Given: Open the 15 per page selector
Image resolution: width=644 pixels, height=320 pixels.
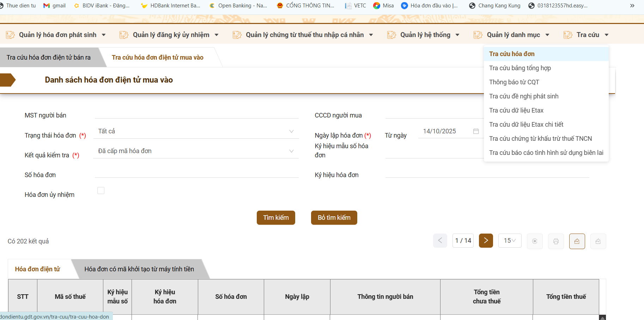Looking at the screenshot, I should [x=510, y=241].
